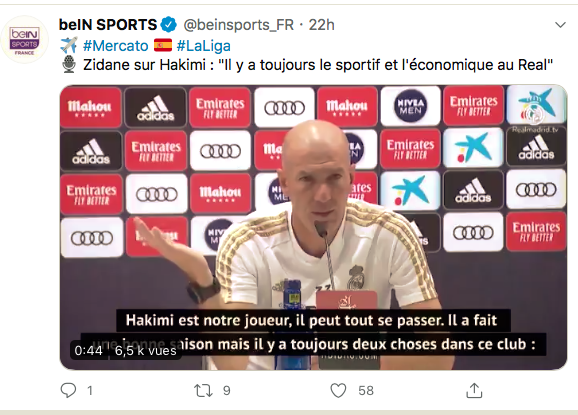Open the beIN SPORTS account name
The width and height of the screenshot is (578, 415).
tap(108, 25)
